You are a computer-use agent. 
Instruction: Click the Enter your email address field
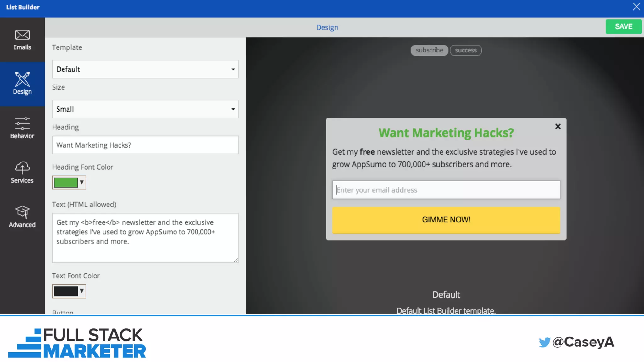point(446,190)
